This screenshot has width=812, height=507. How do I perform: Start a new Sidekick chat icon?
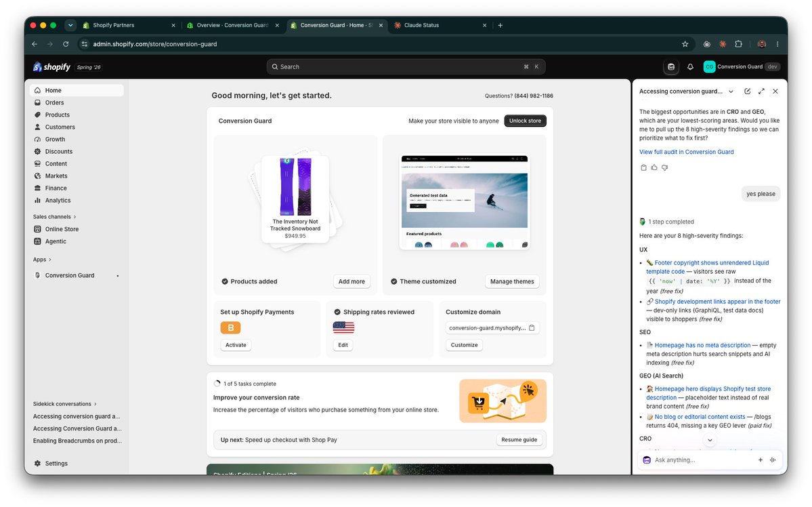pos(747,92)
